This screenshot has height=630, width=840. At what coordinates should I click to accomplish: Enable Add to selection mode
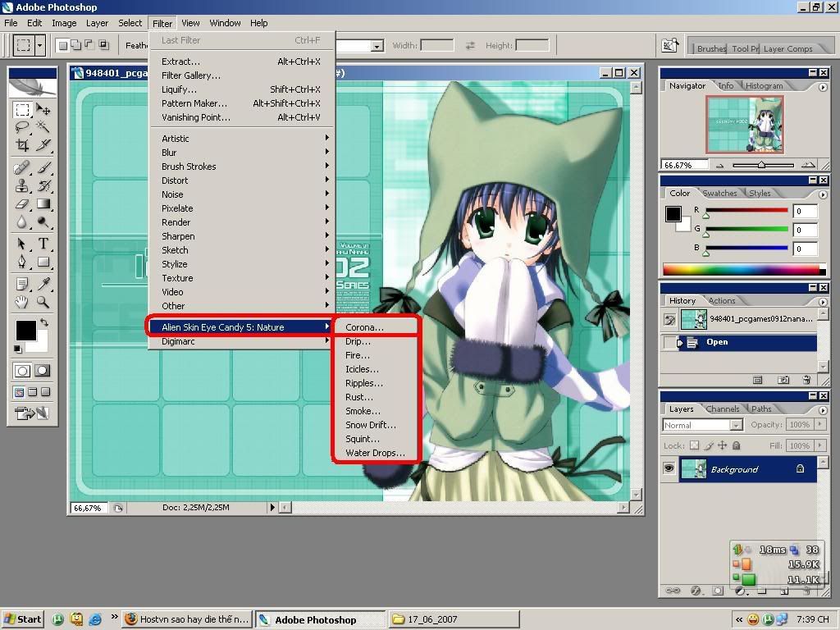(x=75, y=45)
